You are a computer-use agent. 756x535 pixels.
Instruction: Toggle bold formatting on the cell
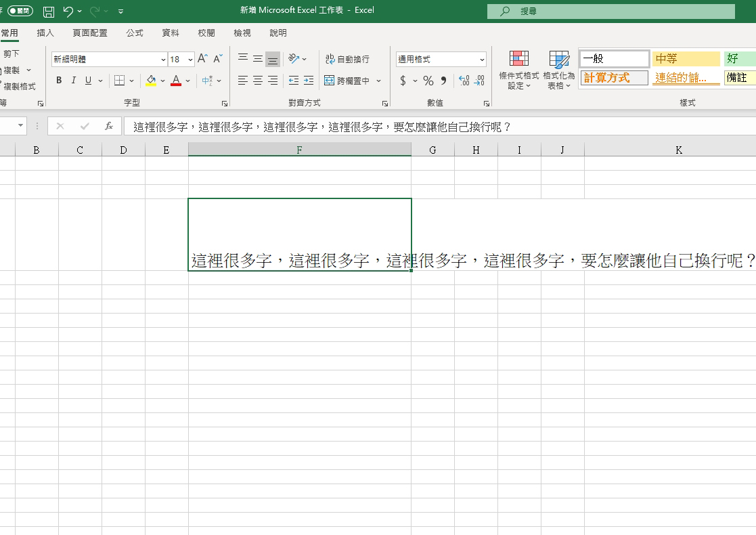58,80
